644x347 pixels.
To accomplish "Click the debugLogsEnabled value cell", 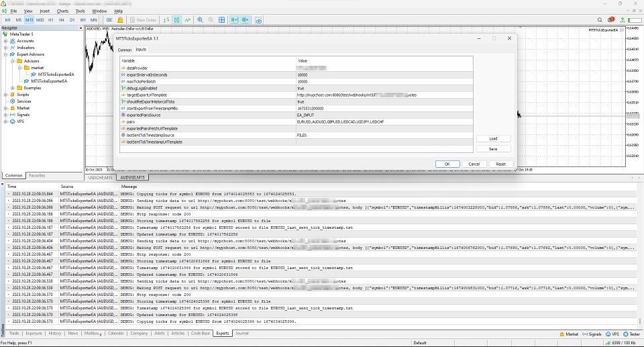I will [x=384, y=89].
